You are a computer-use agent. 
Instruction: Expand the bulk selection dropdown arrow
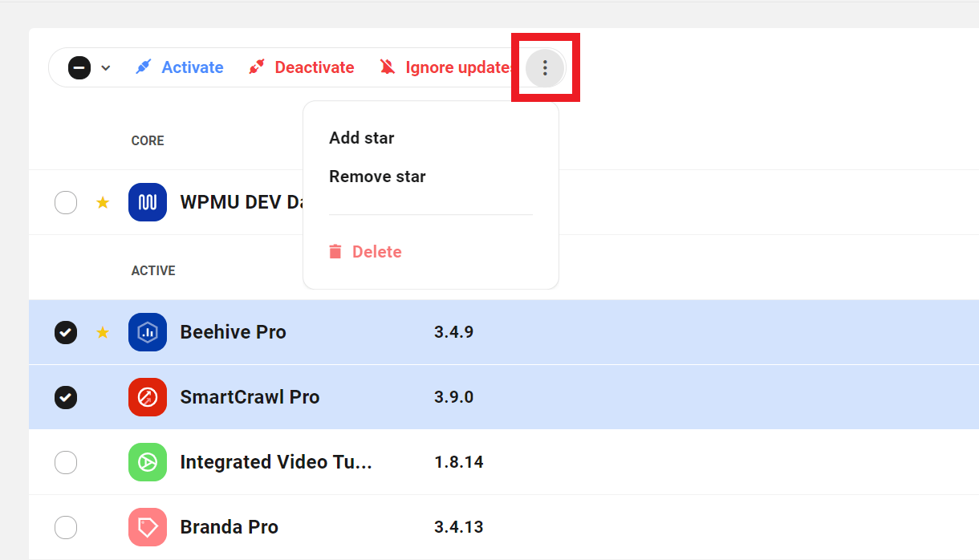pyautogui.click(x=105, y=68)
